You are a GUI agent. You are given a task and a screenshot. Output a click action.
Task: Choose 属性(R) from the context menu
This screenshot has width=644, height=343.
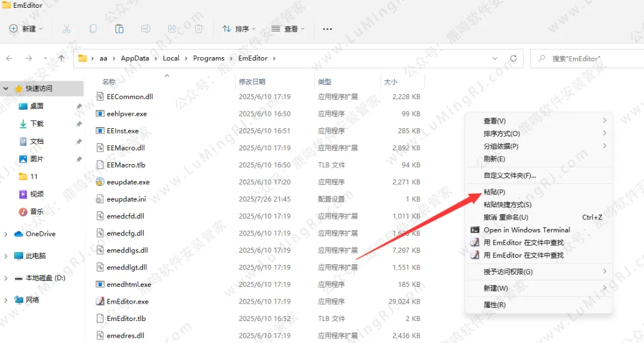(494, 305)
